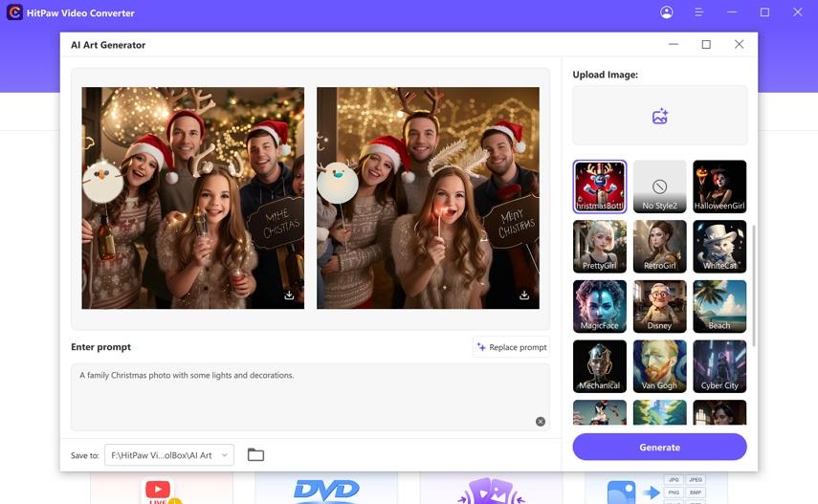The image size is (818, 504).
Task: Click the upload image icon
Action: 659,117
